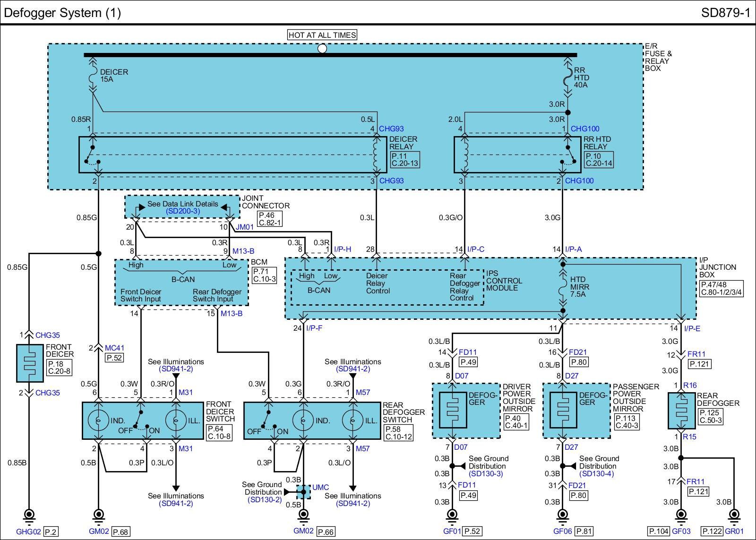This screenshot has height=540, width=756.
Task: Click the Deicer Relay P.11 C.20-13 reference box
Action: click(404, 160)
